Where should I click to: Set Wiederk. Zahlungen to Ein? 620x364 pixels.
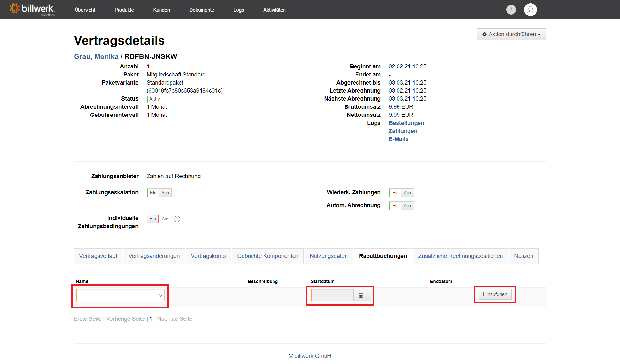395,193
